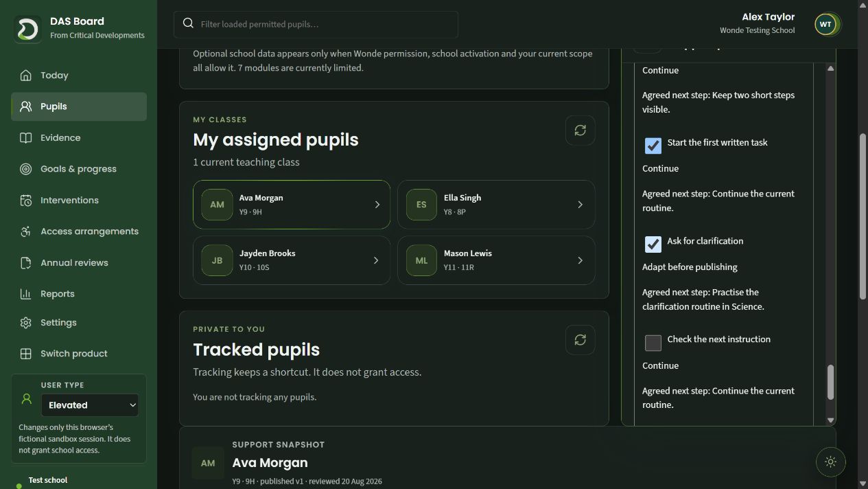Click the main page vertical scrollbar thumb
Screen dimensions: 868x489
point(863,216)
